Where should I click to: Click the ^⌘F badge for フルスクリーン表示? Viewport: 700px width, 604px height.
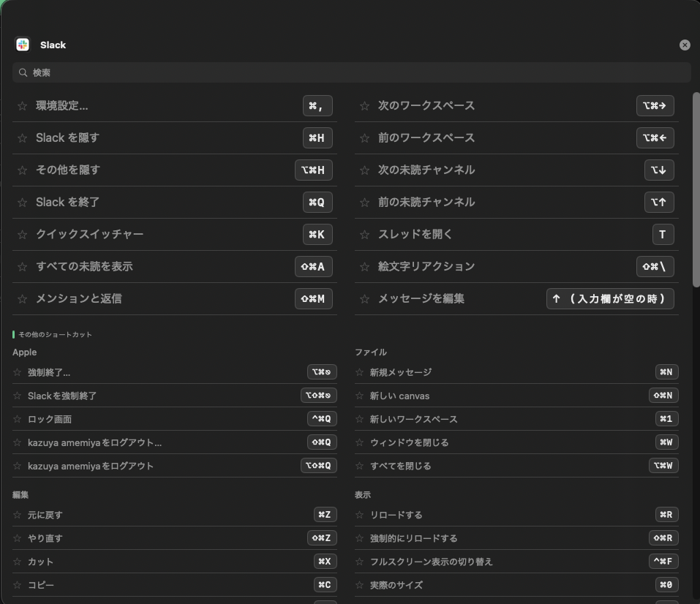pyautogui.click(x=663, y=561)
